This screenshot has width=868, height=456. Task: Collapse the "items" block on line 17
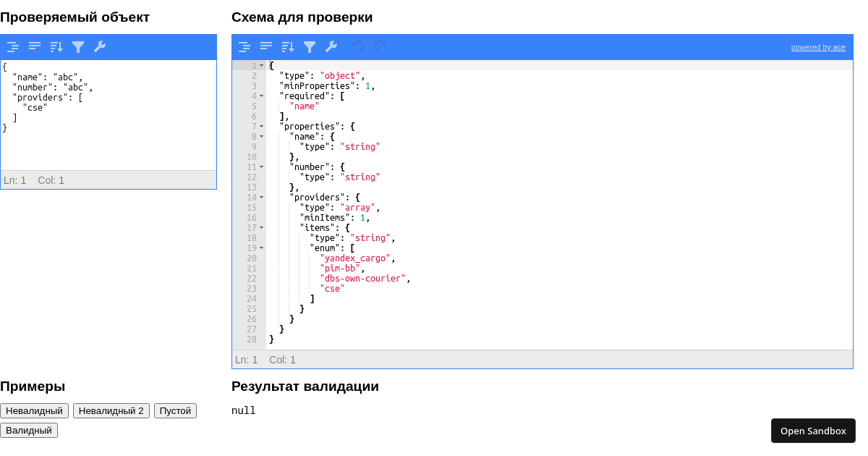(x=262, y=228)
